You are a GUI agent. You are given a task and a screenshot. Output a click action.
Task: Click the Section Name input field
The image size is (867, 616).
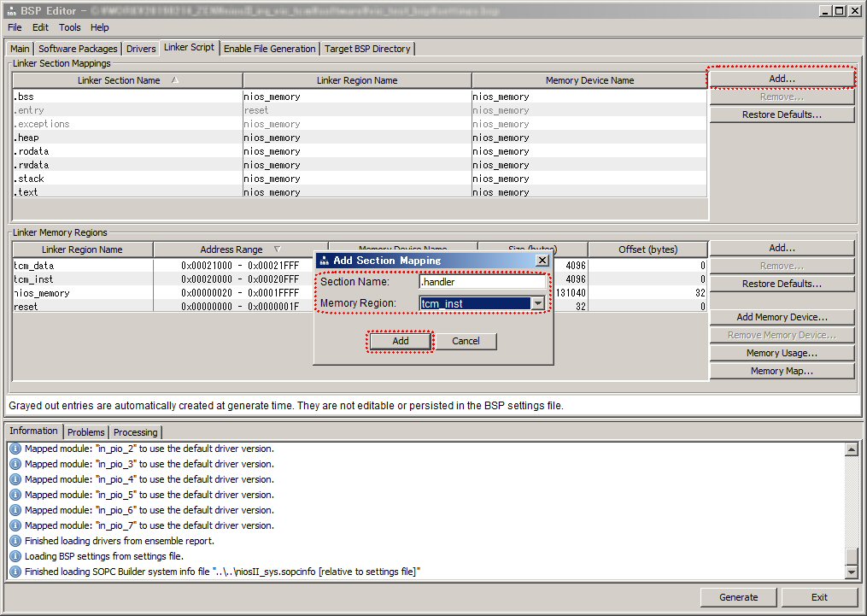click(x=482, y=282)
